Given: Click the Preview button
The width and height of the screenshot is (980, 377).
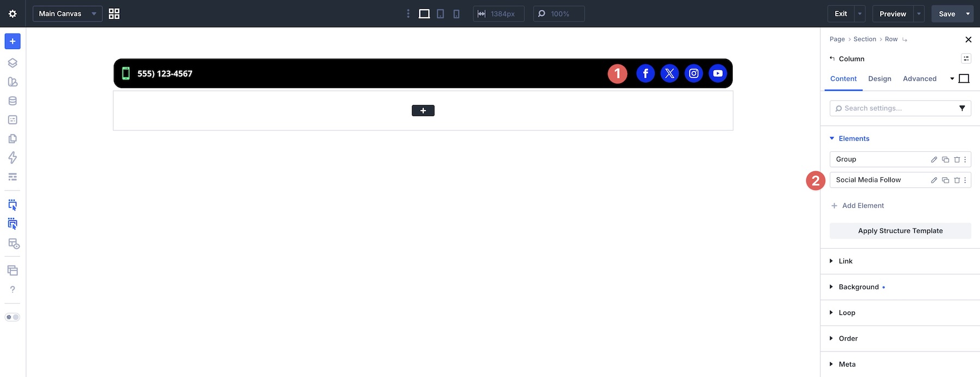Looking at the screenshot, I should pyautogui.click(x=893, y=14).
